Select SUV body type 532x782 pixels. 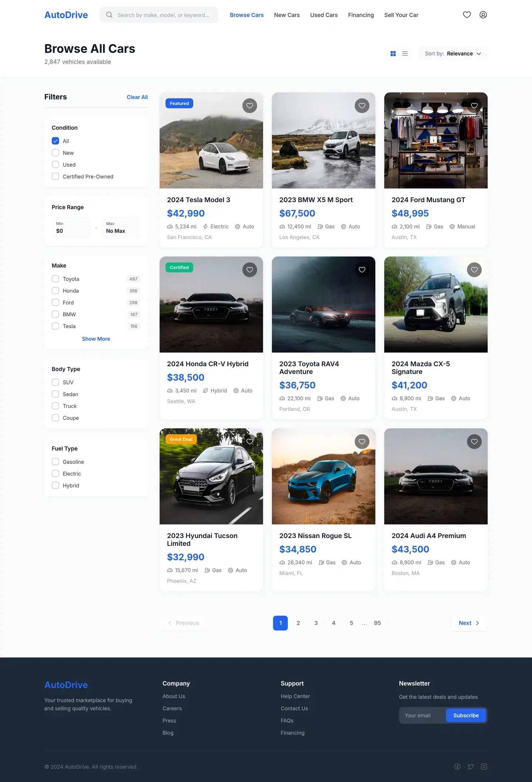point(55,382)
